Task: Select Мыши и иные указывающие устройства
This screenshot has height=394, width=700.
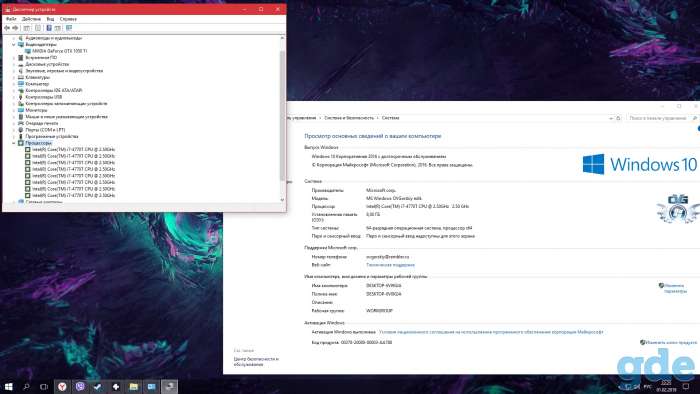Action: pos(66,116)
